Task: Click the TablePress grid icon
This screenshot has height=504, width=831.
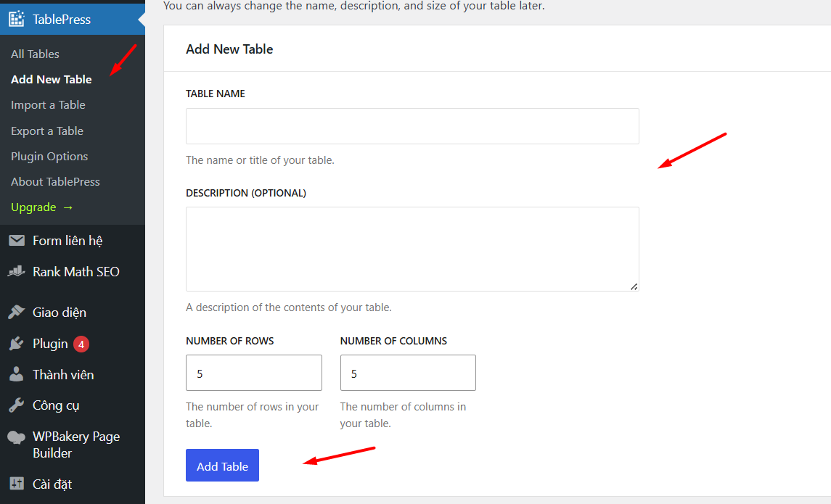Action: pos(17,20)
